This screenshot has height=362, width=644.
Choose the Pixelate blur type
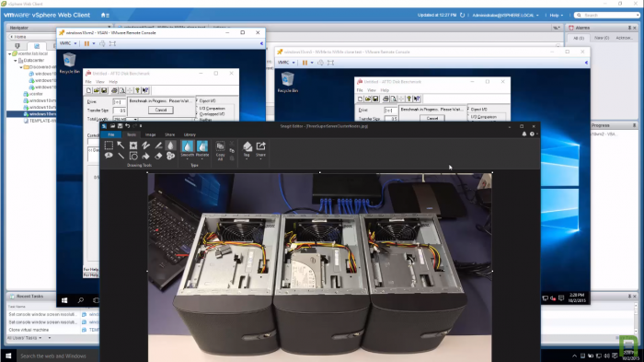tap(202, 149)
